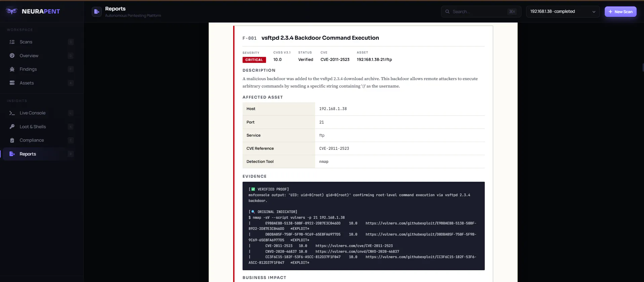The image size is (644, 282).
Task: Click the vulners.com/cnvd/CNVD-2020-46837 URL
Action: click(357, 251)
